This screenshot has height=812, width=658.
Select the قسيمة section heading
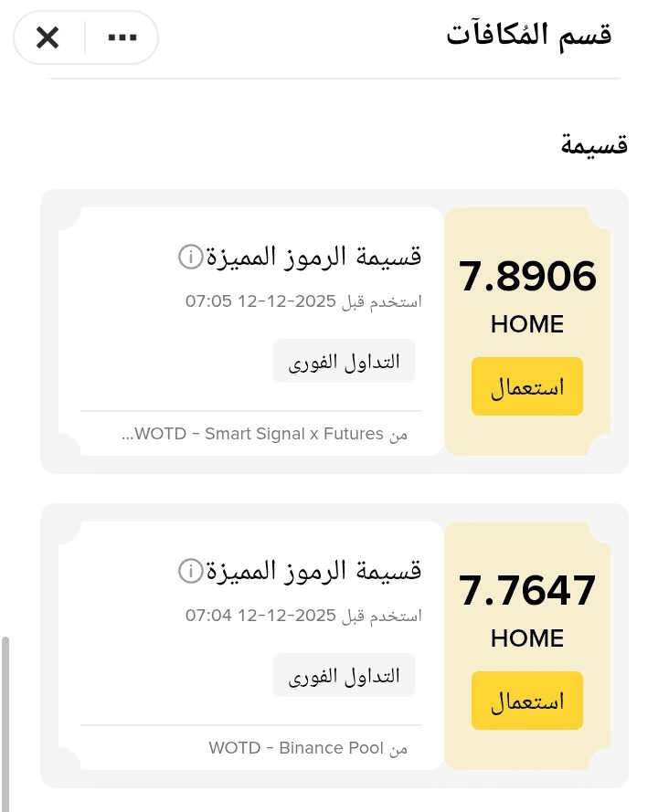(x=594, y=144)
